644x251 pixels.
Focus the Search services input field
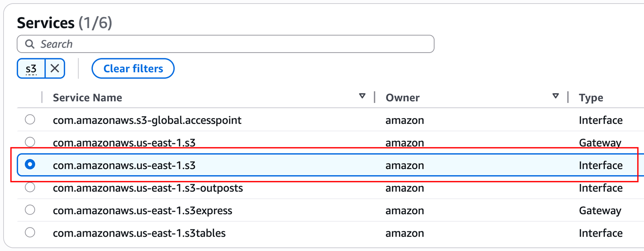tap(234, 44)
